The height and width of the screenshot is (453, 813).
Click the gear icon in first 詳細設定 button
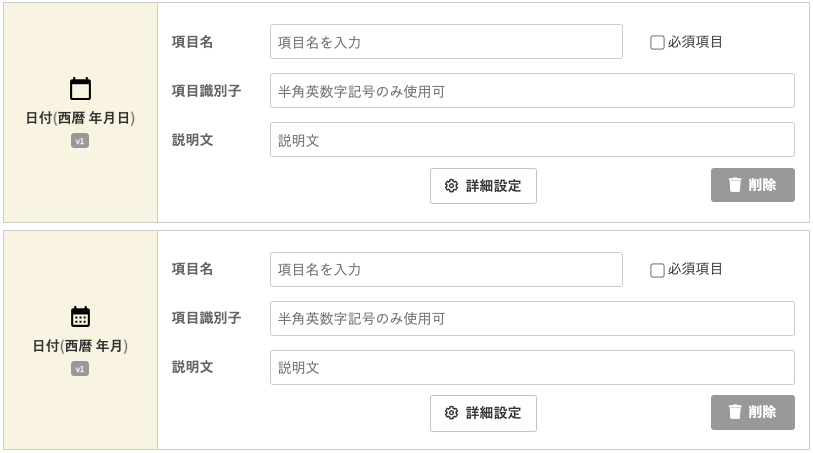[451, 186]
